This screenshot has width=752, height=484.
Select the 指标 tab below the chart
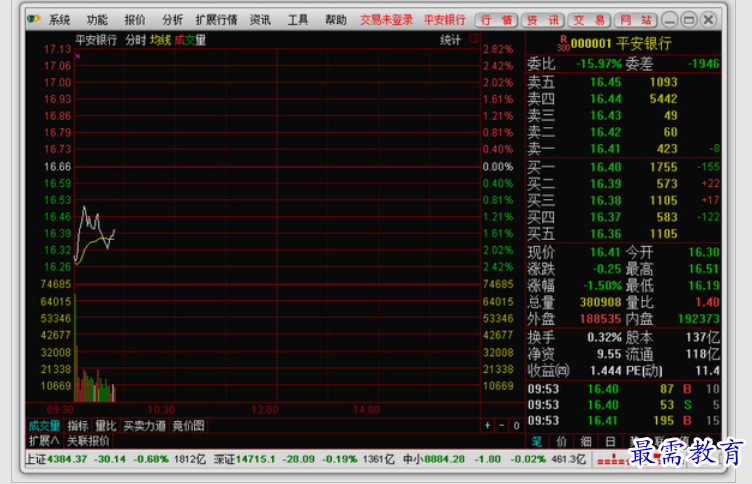pos(78,425)
